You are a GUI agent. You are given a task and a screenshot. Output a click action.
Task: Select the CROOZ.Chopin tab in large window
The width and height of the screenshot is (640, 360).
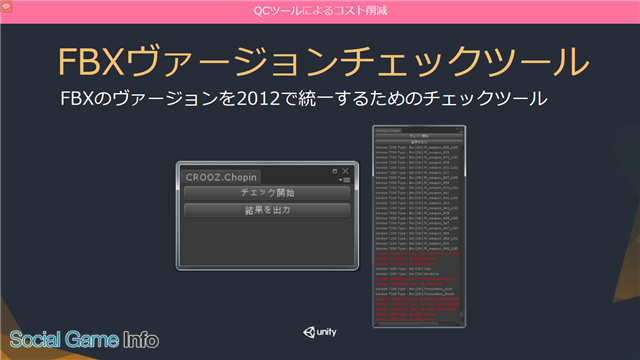221,177
